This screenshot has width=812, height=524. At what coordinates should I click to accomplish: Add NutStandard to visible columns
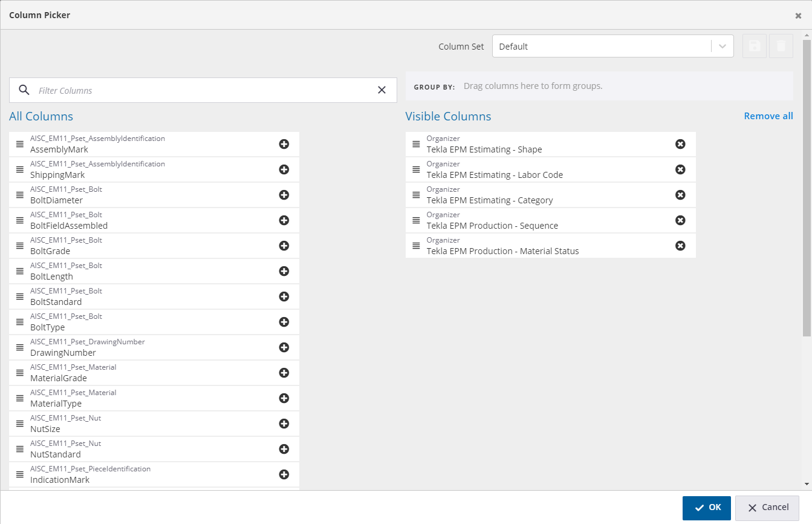click(x=284, y=449)
